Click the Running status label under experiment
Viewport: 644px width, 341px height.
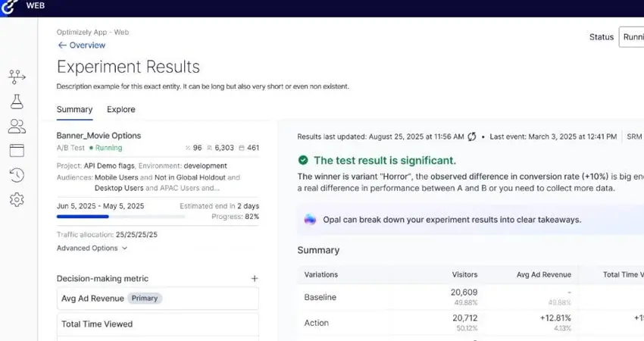click(x=106, y=148)
